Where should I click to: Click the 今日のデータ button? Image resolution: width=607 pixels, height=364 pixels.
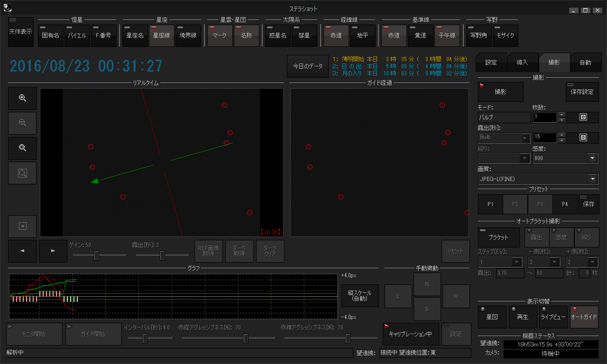pos(307,66)
